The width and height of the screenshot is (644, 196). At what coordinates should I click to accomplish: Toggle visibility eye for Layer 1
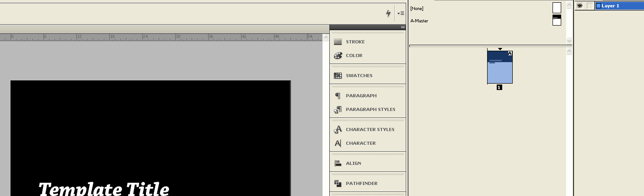pyautogui.click(x=580, y=6)
